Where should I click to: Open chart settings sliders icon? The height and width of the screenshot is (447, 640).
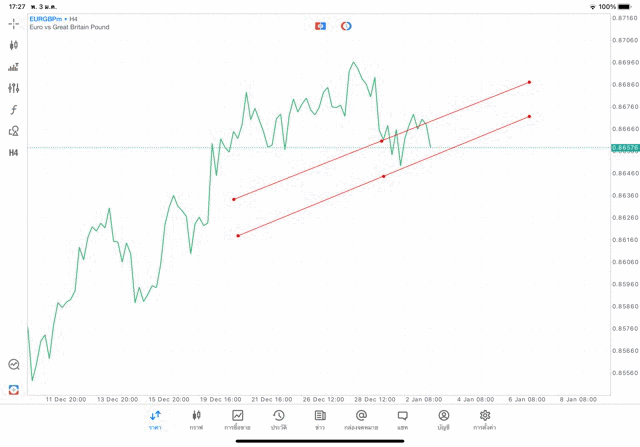coord(14,88)
